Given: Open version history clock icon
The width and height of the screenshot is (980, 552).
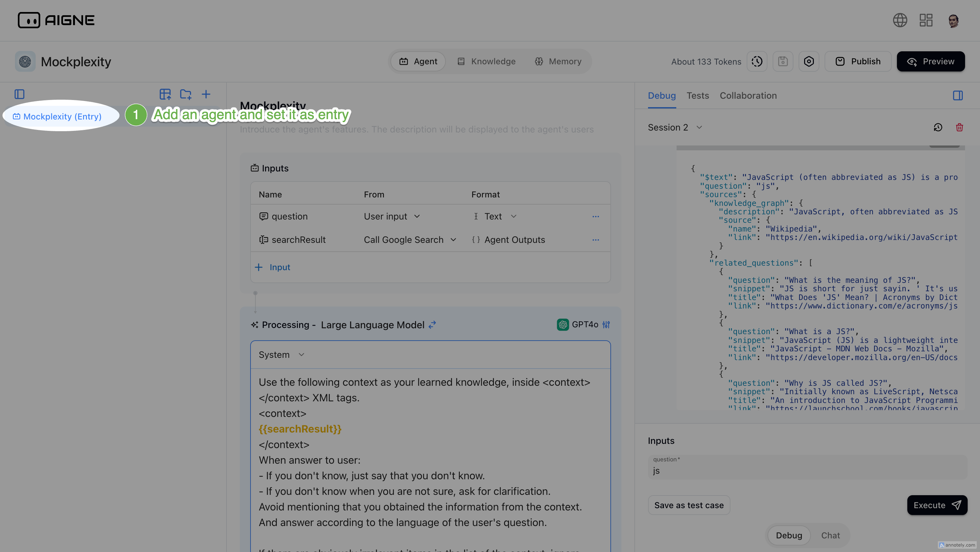Looking at the screenshot, I should click(757, 61).
